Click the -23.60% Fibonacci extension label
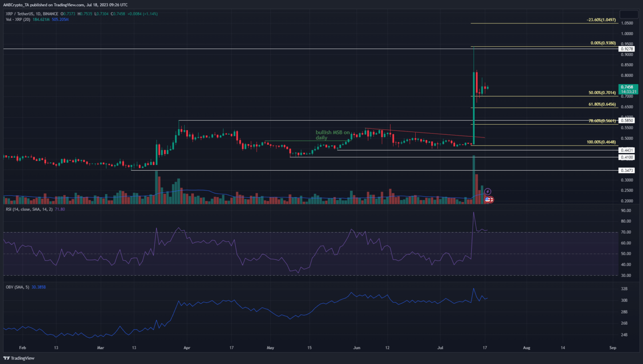Viewport: 643px width, 364px height. 601,20
